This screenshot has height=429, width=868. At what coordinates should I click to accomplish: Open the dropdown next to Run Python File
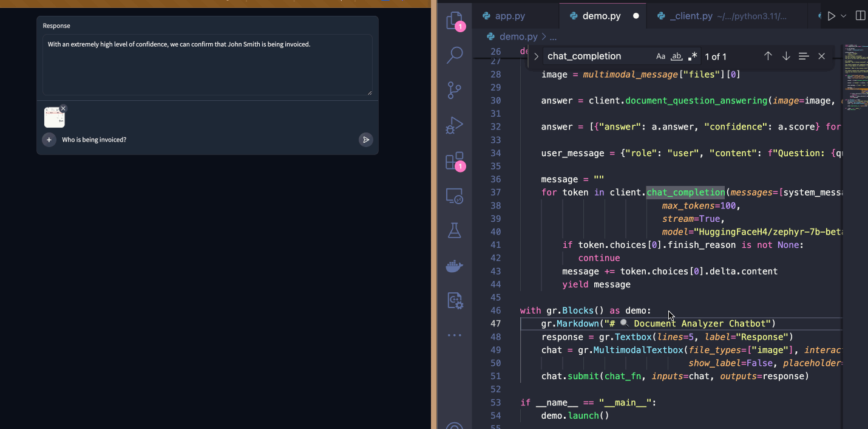click(x=844, y=16)
